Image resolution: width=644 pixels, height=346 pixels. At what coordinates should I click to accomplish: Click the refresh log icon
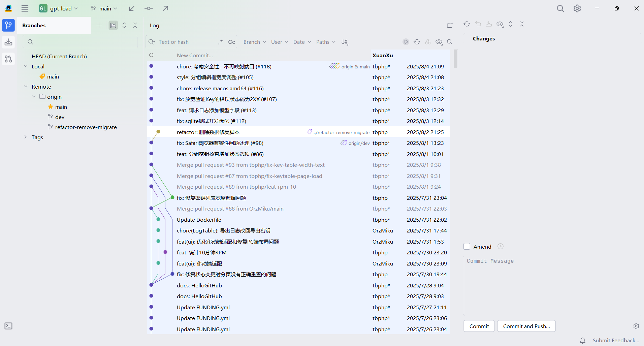[x=417, y=42]
